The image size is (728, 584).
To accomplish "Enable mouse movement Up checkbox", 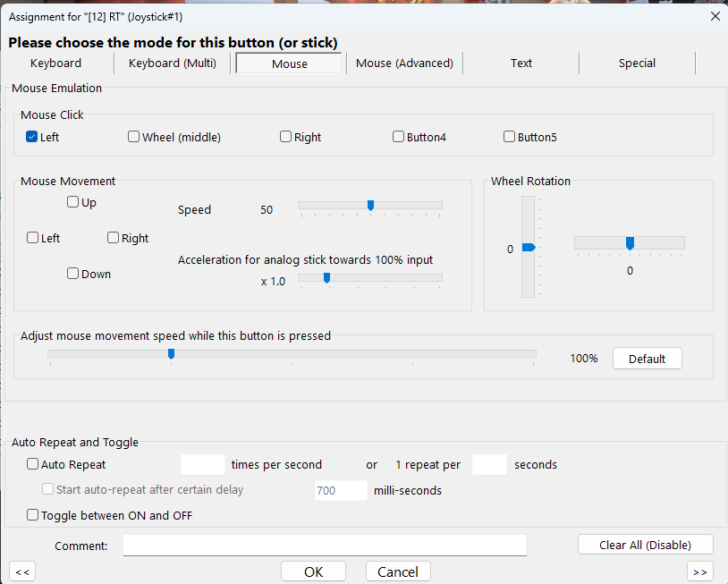I will (73, 202).
